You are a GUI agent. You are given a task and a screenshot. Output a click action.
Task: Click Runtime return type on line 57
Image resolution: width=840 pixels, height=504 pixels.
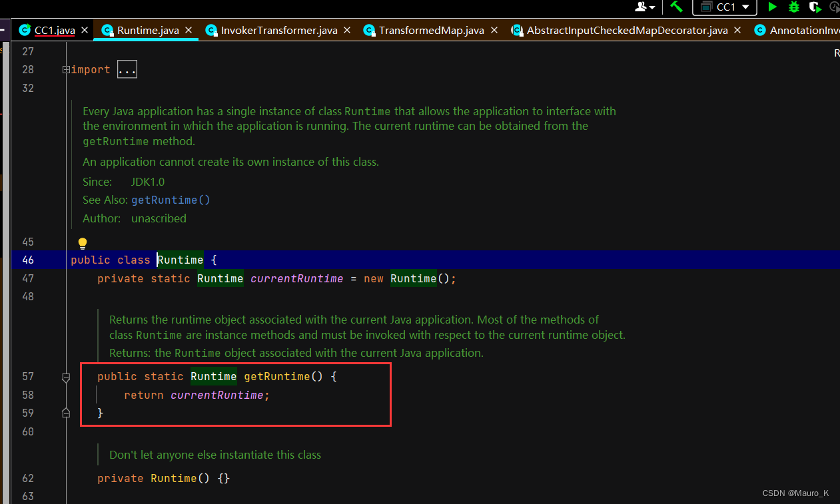coord(214,376)
